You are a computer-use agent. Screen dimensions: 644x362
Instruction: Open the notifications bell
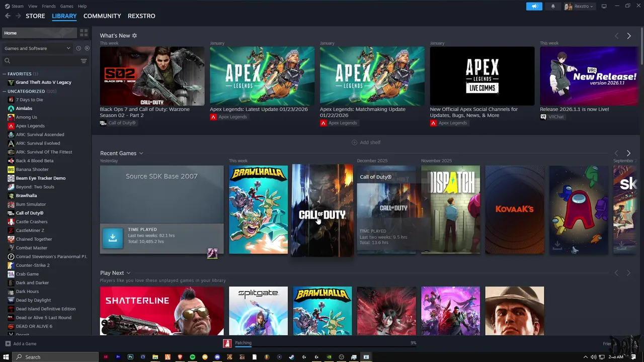click(553, 6)
